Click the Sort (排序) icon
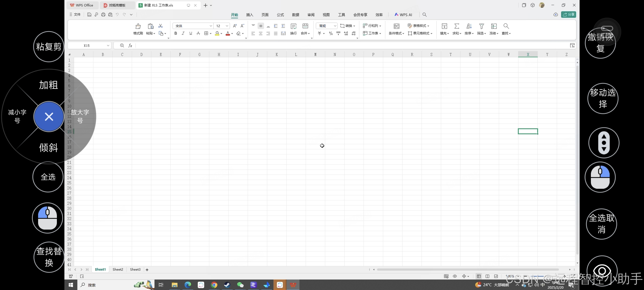The height and width of the screenshot is (290, 644). (x=469, y=26)
